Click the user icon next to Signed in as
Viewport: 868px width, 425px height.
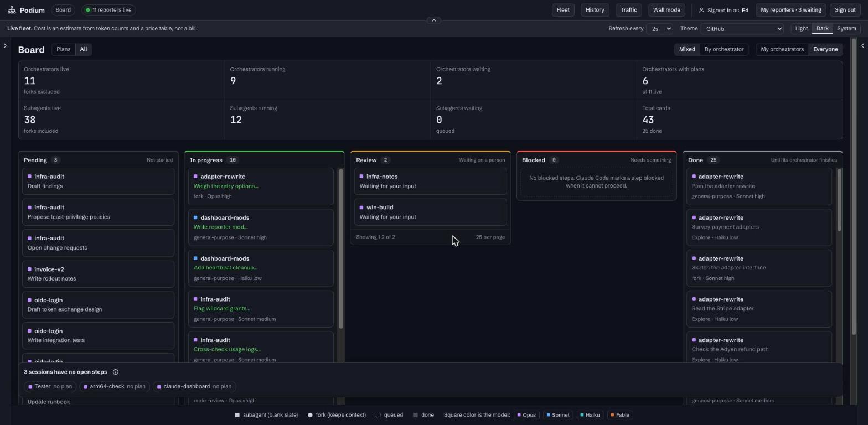(701, 10)
